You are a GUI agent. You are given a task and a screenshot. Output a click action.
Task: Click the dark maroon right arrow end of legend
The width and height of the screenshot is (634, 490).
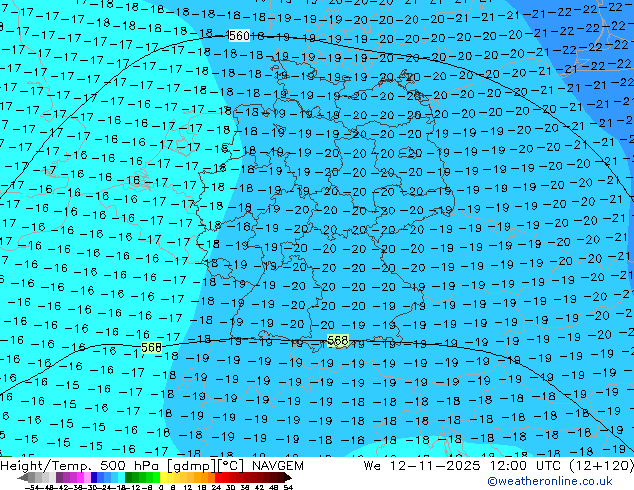pos(288,477)
